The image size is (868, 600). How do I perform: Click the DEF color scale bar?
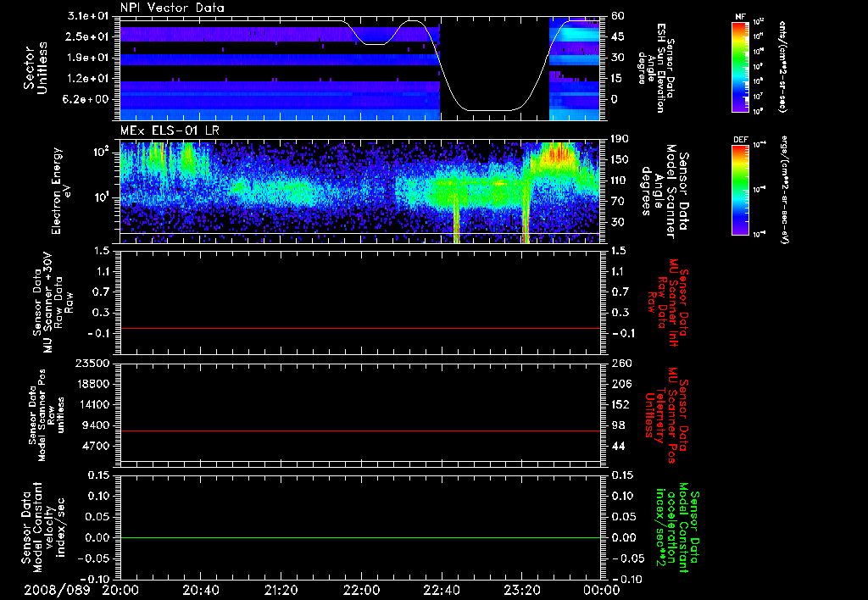740,188
